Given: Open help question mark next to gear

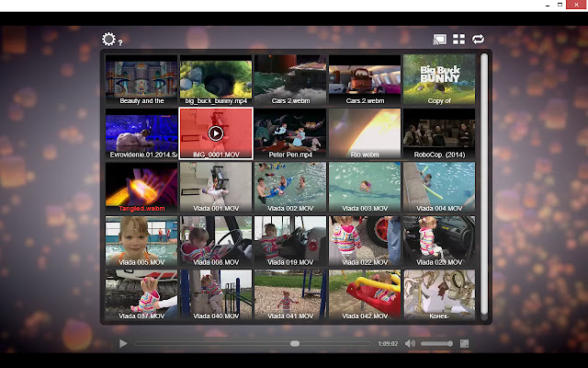Looking at the screenshot, I should 120,43.
